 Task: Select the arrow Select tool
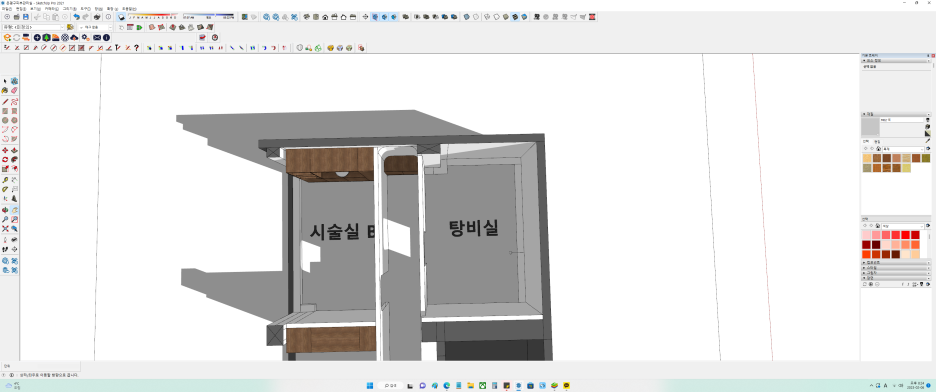pos(5,81)
